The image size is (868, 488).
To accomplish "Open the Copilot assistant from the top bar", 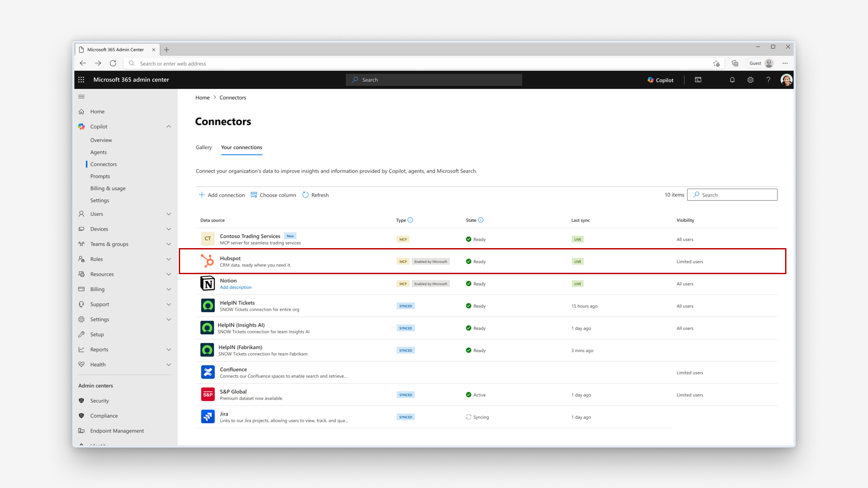I will pos(660,80).
